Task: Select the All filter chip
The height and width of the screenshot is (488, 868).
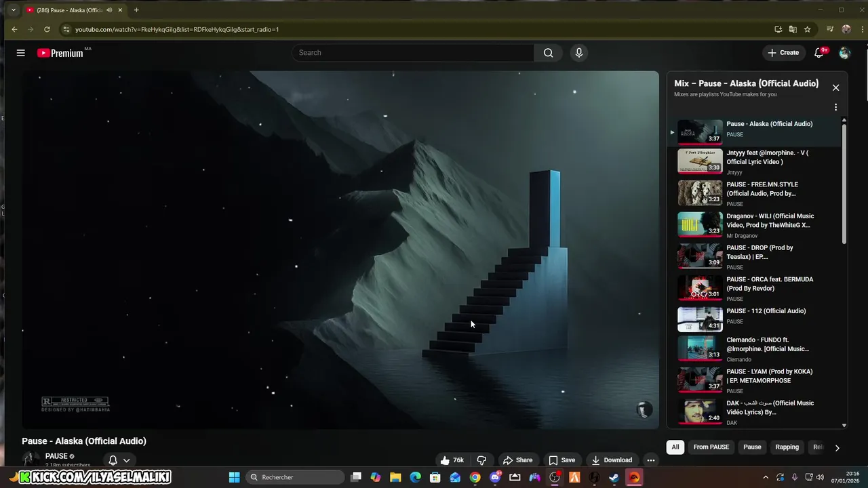Action: 675,447
